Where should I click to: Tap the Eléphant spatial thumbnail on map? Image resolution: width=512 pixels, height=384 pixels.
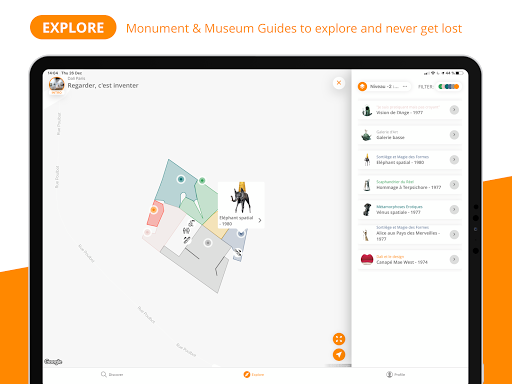click(241, 198)
